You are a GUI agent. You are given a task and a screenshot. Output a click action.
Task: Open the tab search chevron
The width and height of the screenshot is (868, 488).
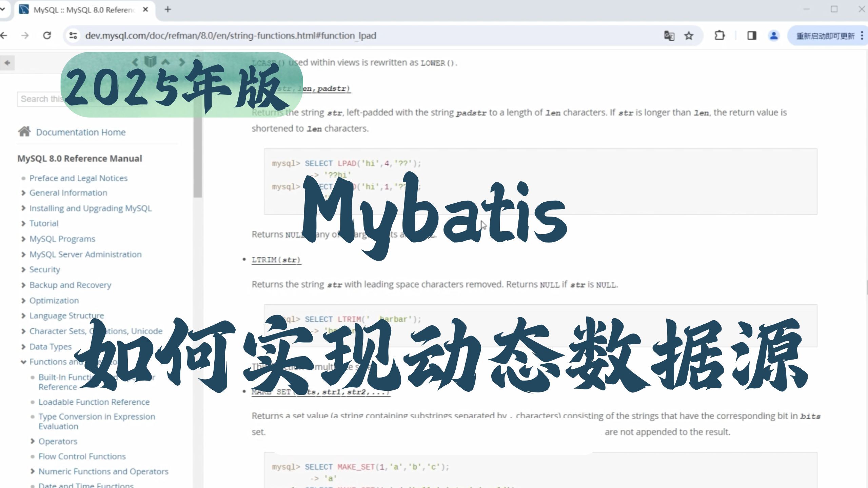click(2, 9)
